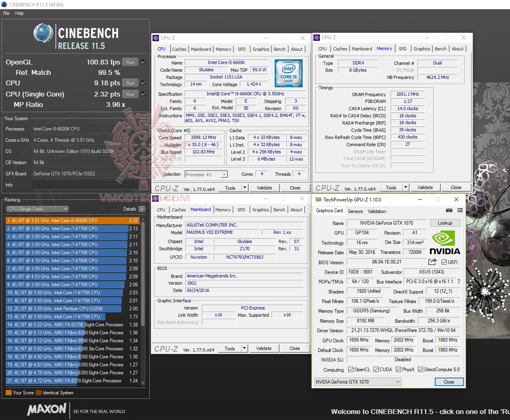Click the GPU-Z screenshot camera icon
This screenshot has width=510, height=420.
449,210
